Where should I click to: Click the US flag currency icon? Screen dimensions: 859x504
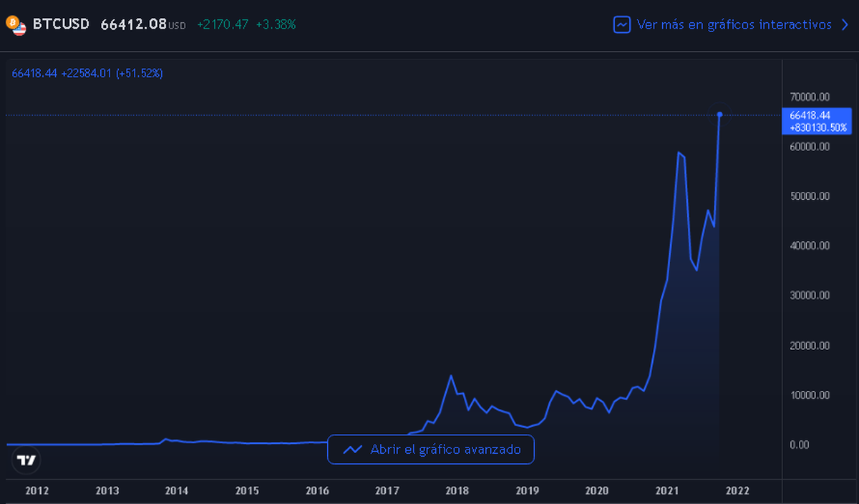[x=20, y=29]
